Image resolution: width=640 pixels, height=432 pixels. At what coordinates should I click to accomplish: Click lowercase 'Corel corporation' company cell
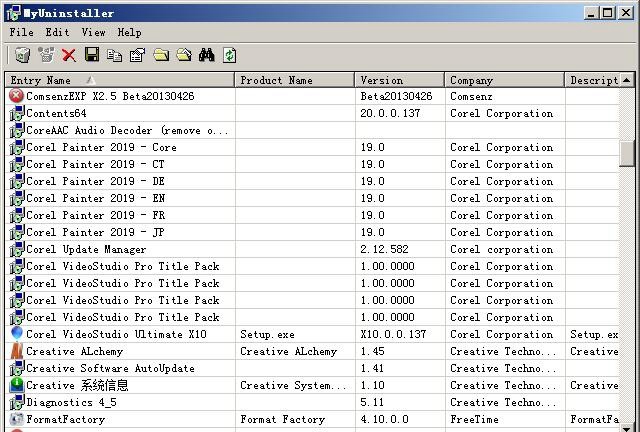coord(502,249)
